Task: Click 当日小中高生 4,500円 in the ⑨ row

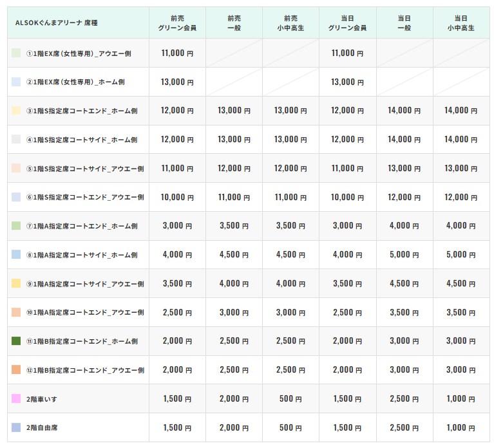Action: click(x=461, y=284)
